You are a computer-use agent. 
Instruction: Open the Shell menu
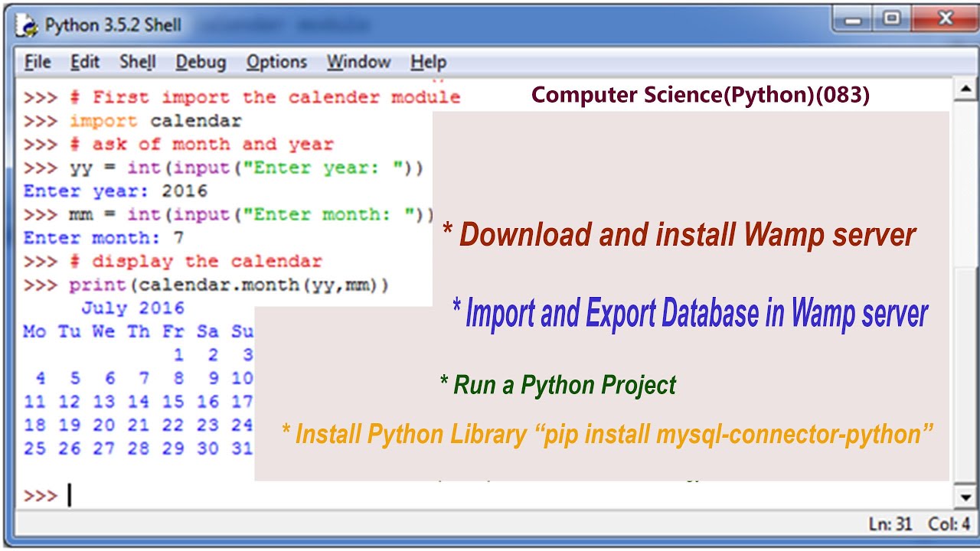138,62
